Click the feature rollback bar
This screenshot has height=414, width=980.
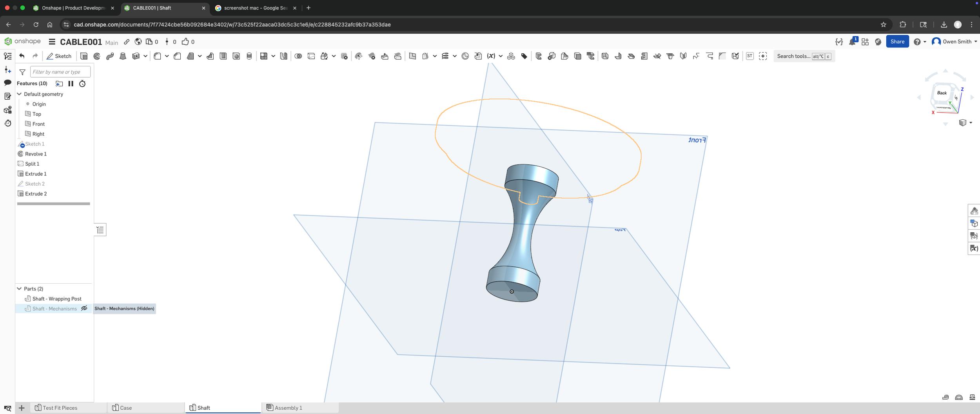[x=54, y=204]
